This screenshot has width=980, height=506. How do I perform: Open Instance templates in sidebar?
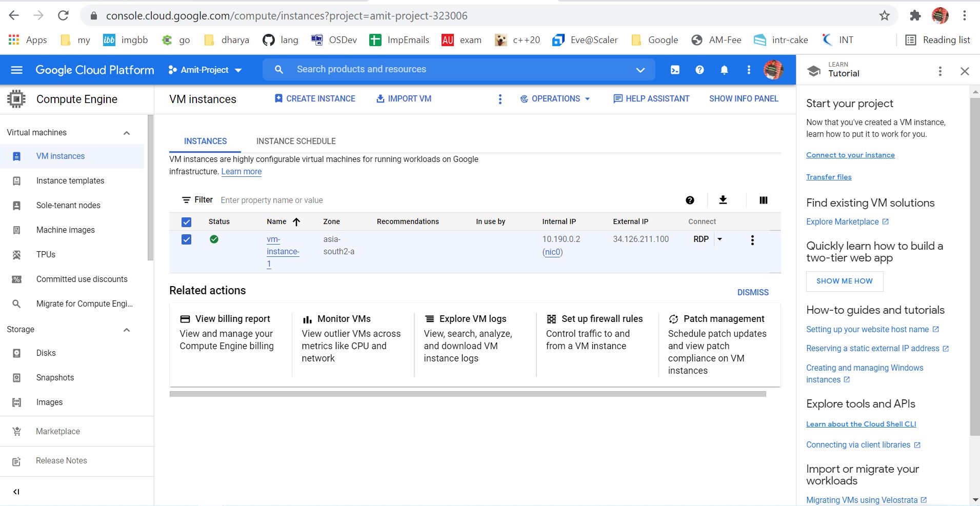pos(70,180)
